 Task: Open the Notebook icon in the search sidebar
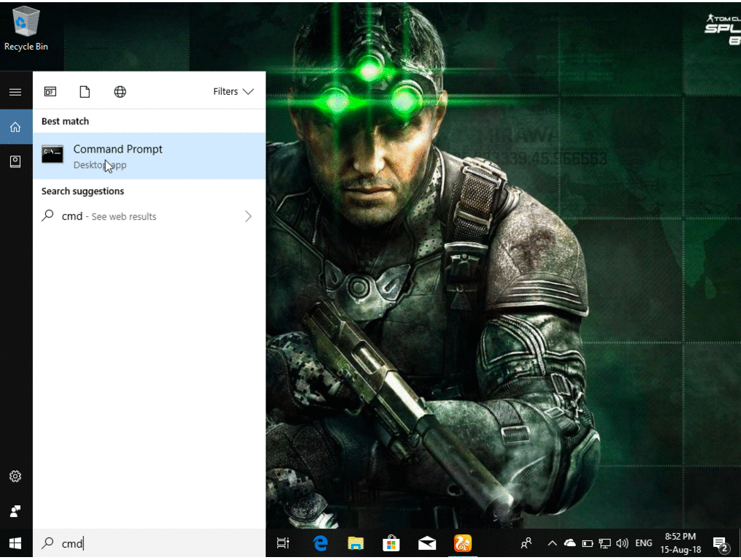click(15, 161)
